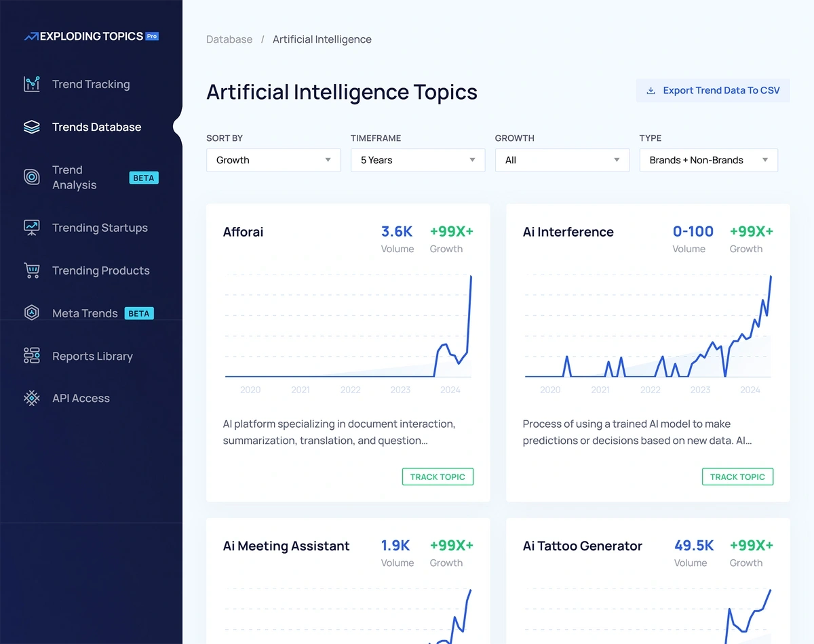Click the Trends Database layers icon
Viewport: 814px width, 644px height.
pyautogui.click(x=32, y=127)
